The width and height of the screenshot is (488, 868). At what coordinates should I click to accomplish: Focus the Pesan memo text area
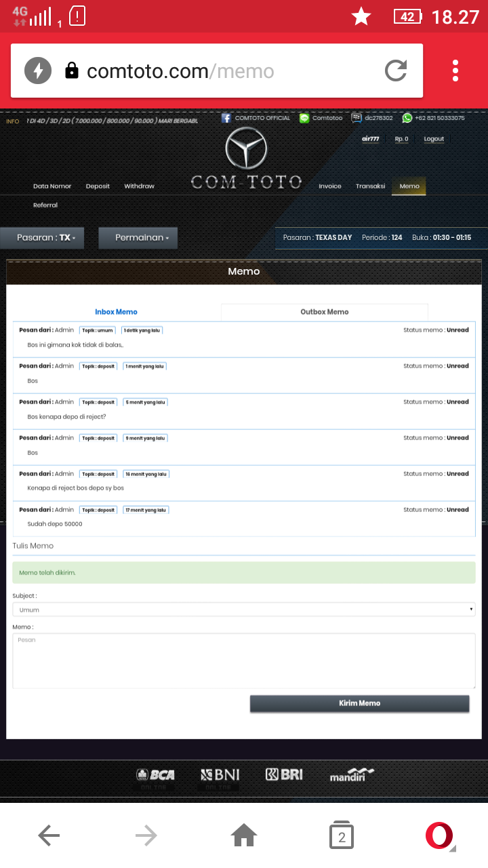(x=244, y=660)
